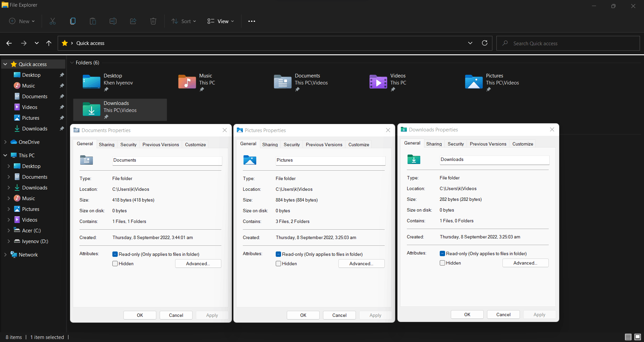Open Customize tab in Pictures Properties
This screenshot has width=644, height=342.
pos(359,145)
